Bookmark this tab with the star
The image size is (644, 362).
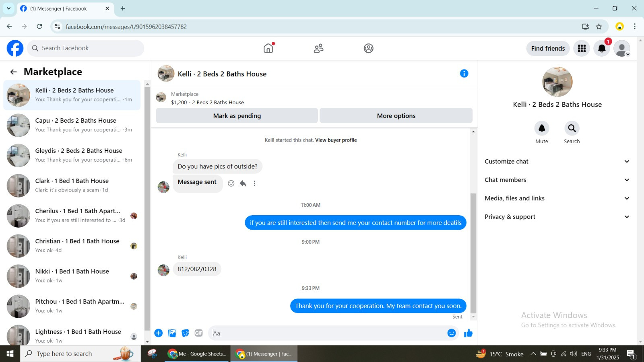coord(599,27)
